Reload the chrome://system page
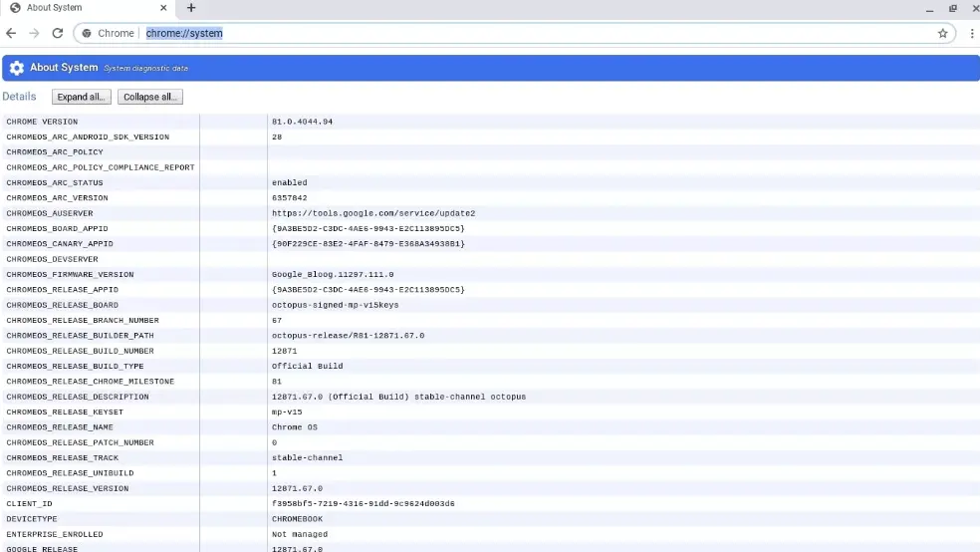980x552 pixels. coord(58,33)
